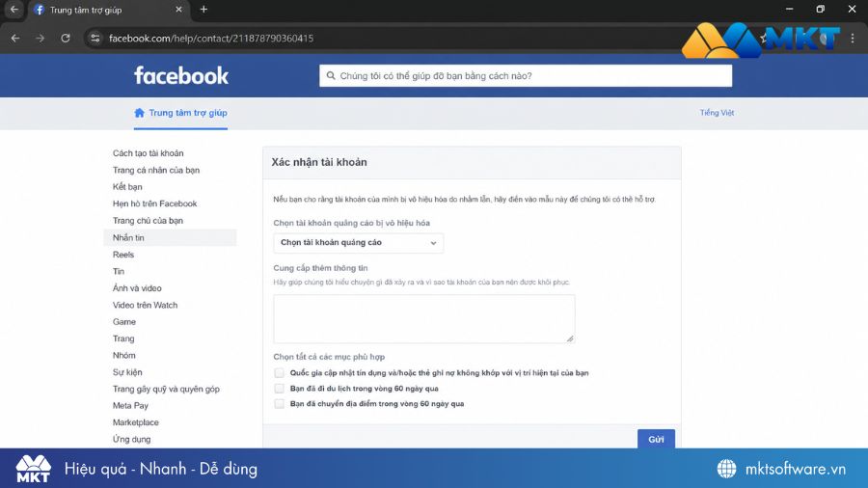Image resolution: width=868 pixels, height=488 pixels.
Task: Open Hẹn hò trên Facebook topic
Action: [x=154, y=203]
